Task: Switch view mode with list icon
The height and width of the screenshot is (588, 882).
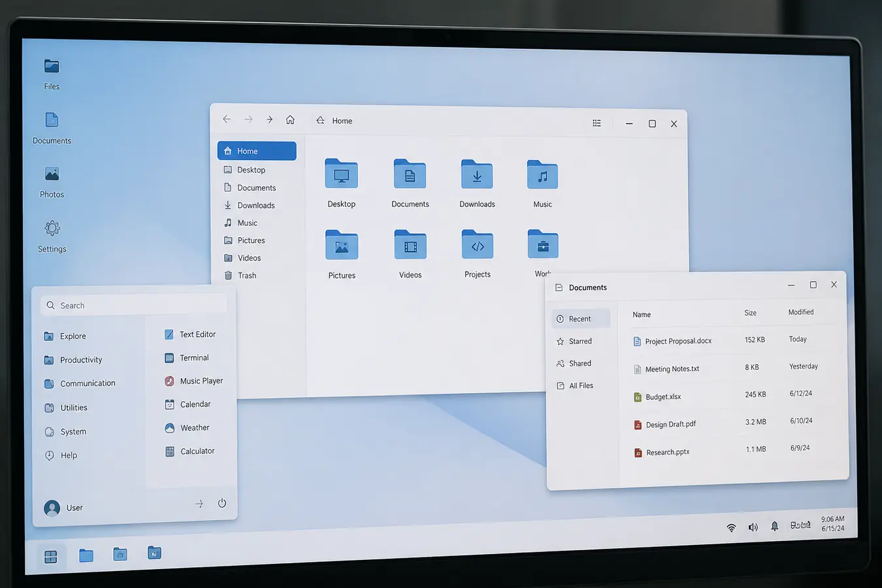Action: (596, 123)
